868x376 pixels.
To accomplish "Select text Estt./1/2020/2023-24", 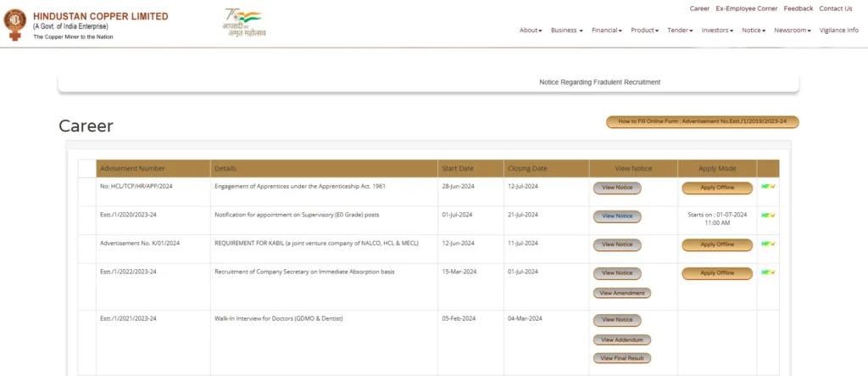I will (128, 215).
